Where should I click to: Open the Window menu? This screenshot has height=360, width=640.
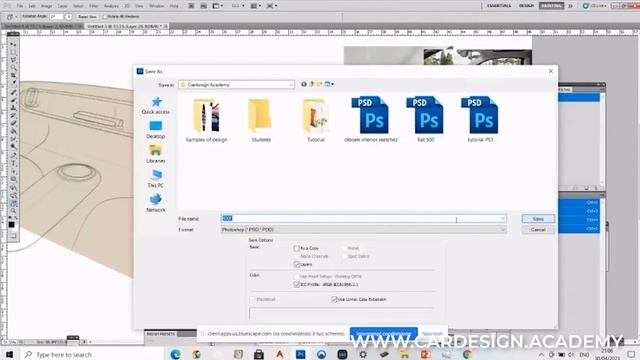157,6
